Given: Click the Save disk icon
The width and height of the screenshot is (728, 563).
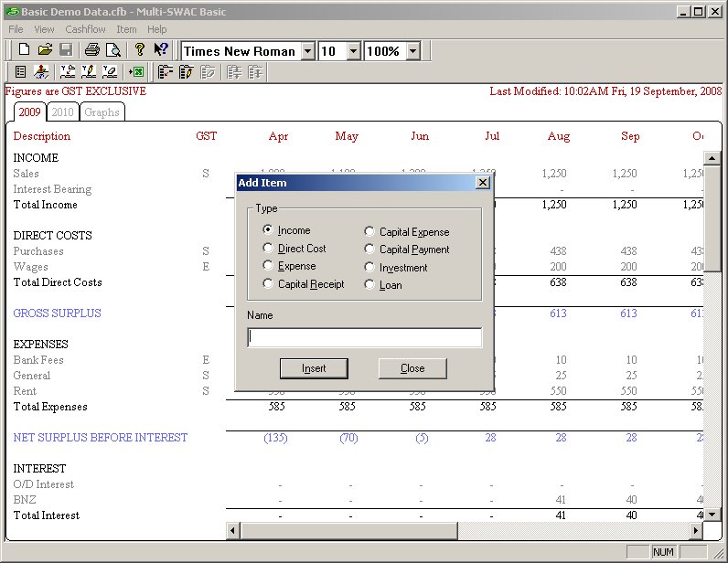Looking at the screenshot, I should click(66, 49).
